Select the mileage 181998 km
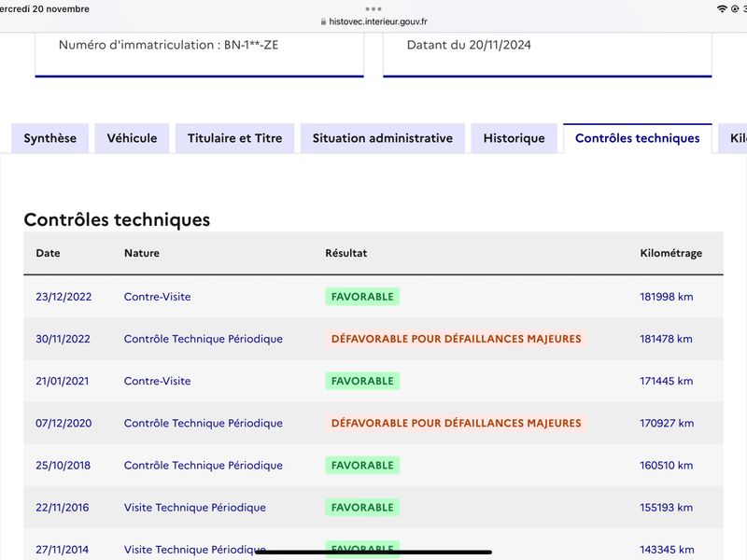This screenshot has width=747, height=560. tap(667, 297)
